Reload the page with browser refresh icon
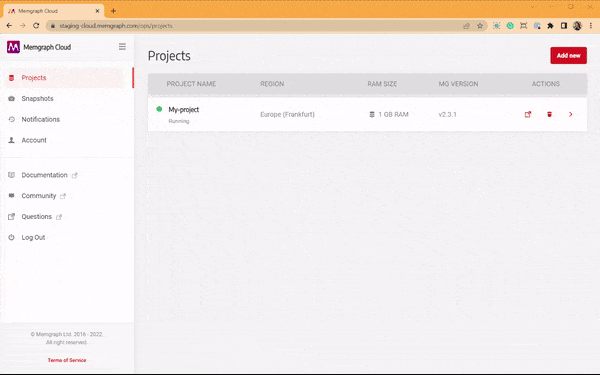Screen dimensions: 600x375 coord(36,26)
